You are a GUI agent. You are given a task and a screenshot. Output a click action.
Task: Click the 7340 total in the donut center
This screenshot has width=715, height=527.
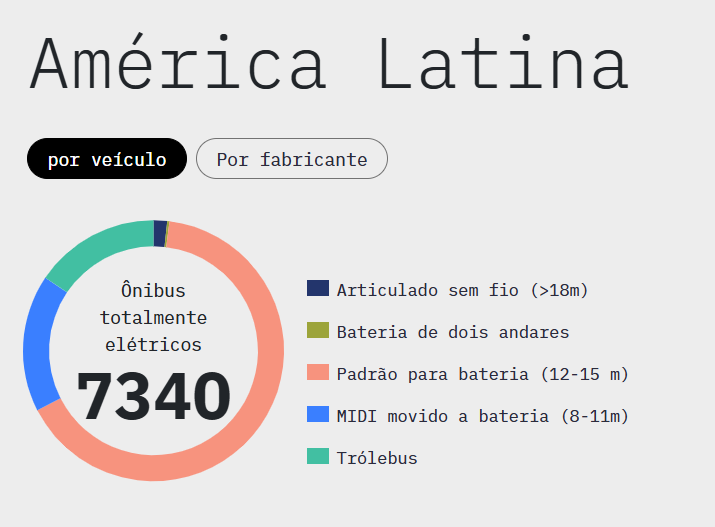pyautogui.click(x=154, y=397)
